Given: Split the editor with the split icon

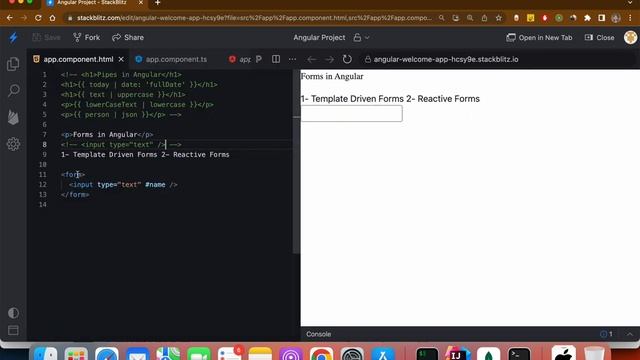Looking at the screenshot, I should 276,59.
